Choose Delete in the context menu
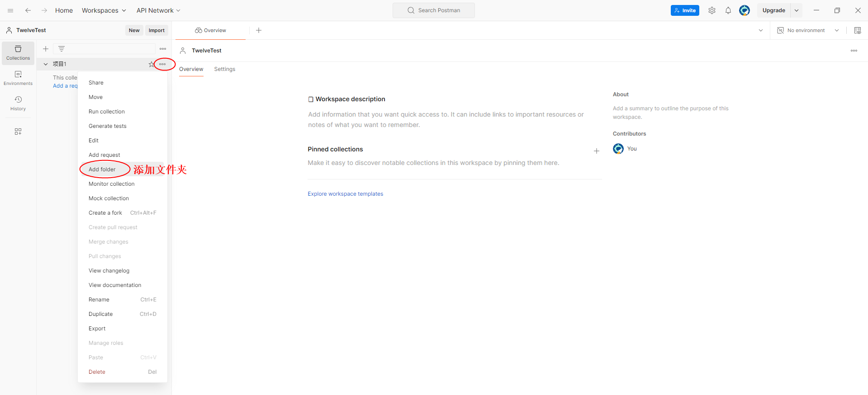Screen dimensions: 868x395 pos(123,372)
